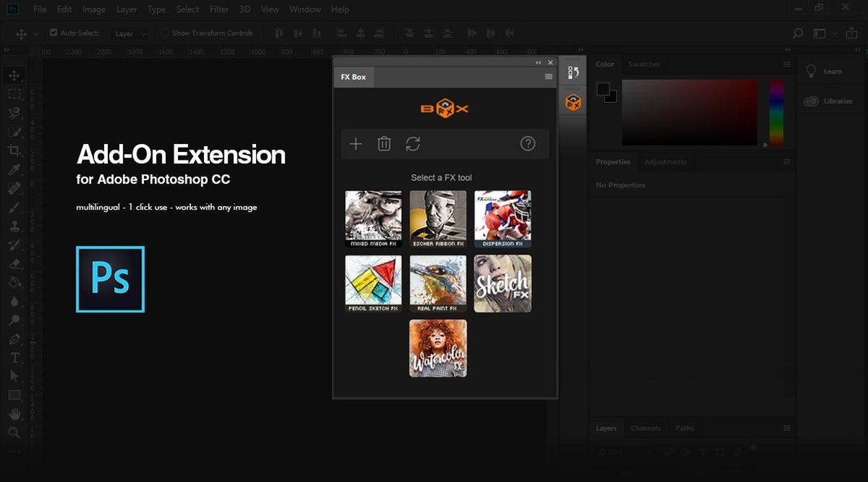The height and width of the screenshot is (482, 868).
Task: Select the Blur tool
Action: click(14, 301)
